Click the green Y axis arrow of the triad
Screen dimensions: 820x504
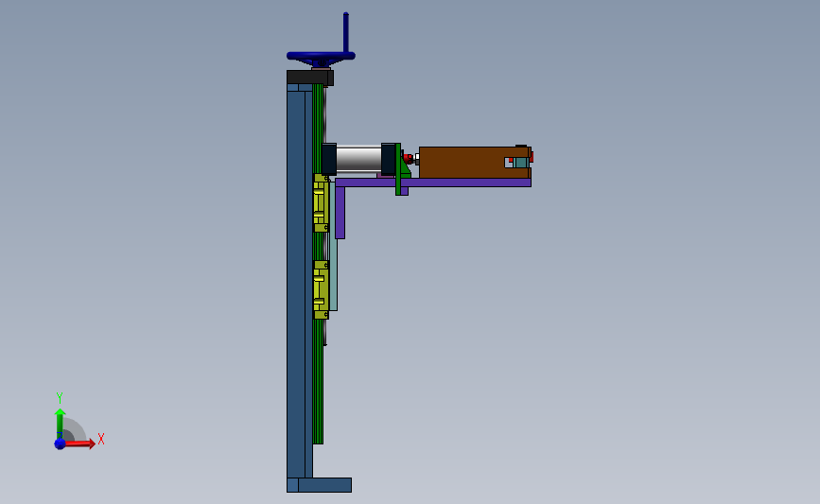pos(60,424)
